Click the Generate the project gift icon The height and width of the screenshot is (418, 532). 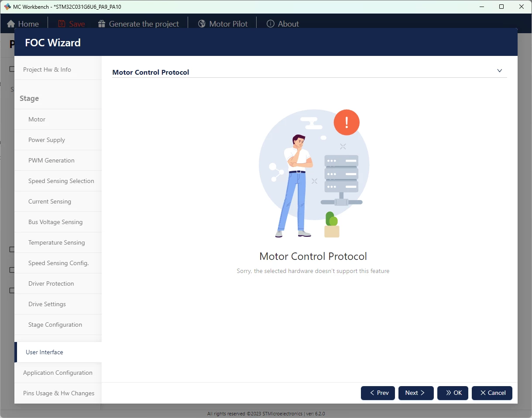click(102, 24)
